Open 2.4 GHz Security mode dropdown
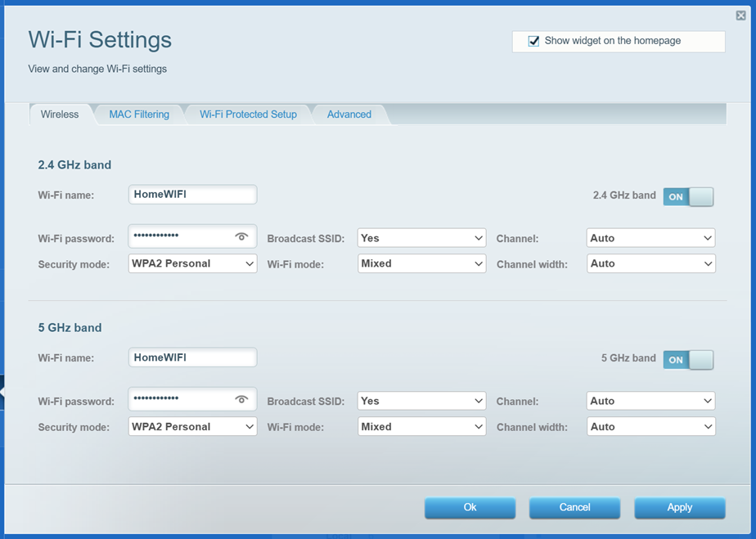This screenshot has width=756, height=539. [192, 263]
